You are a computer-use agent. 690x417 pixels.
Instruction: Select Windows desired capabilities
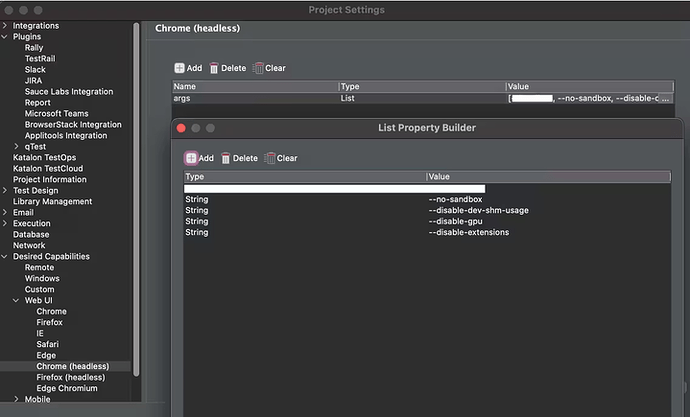point(42,278)
